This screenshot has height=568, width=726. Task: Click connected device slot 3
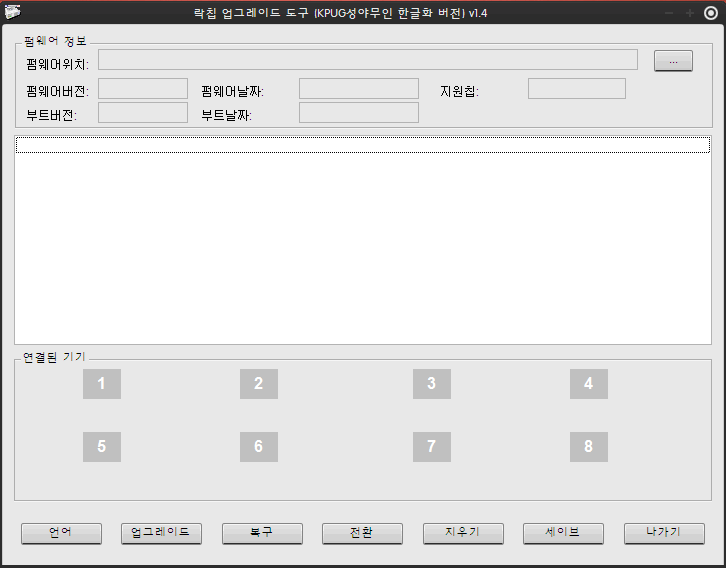click(432, 384)
